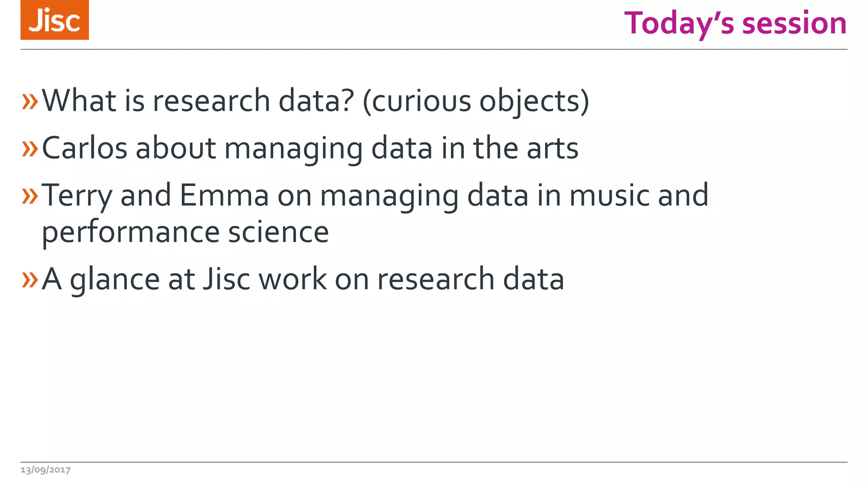Click the bullet marker before 'A glance at Jisc'
This screenshot has height=488, width=868.
pyautogui.click(x=30, y=280)
